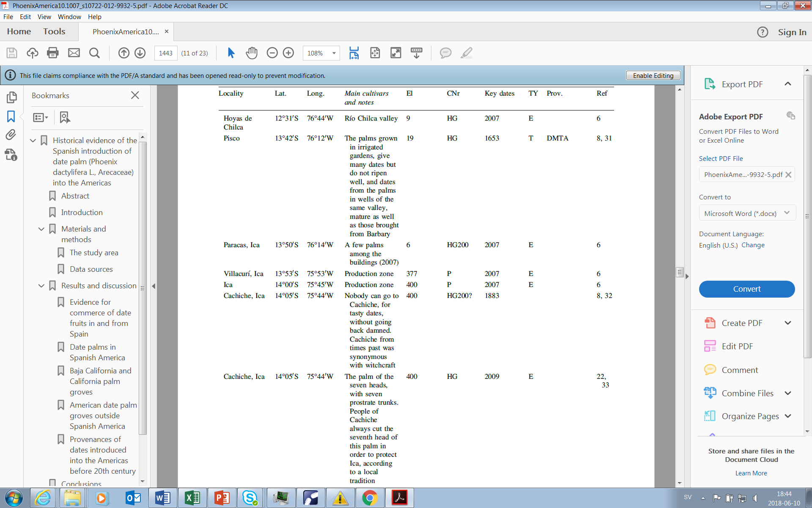Collapse Historical evidence root bookmark
812x508 pixels.
pyautogui.click(x=33, y=140)
